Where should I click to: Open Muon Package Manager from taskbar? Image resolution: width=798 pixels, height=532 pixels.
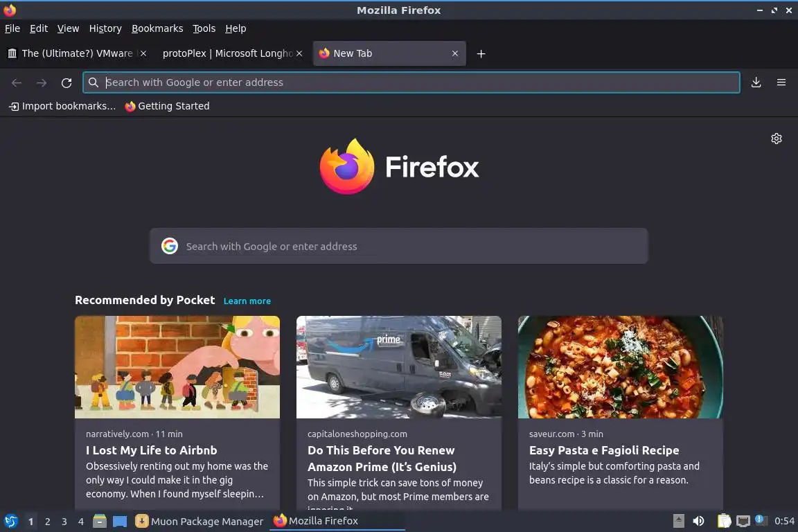199,522
